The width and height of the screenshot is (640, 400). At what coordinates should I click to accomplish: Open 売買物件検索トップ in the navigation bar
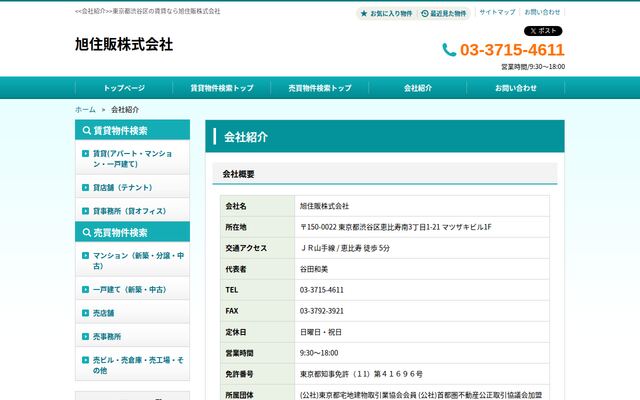pos(320,88)
